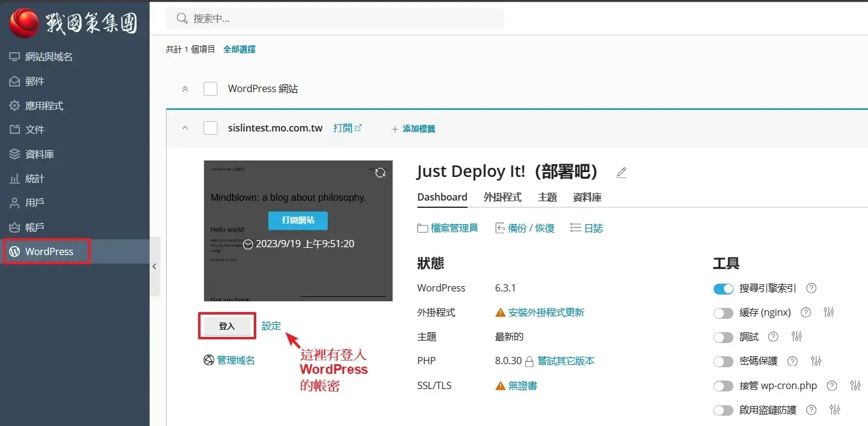
Task: Collapse the sidebar with the arrow handle
Action: coord(154,266)
